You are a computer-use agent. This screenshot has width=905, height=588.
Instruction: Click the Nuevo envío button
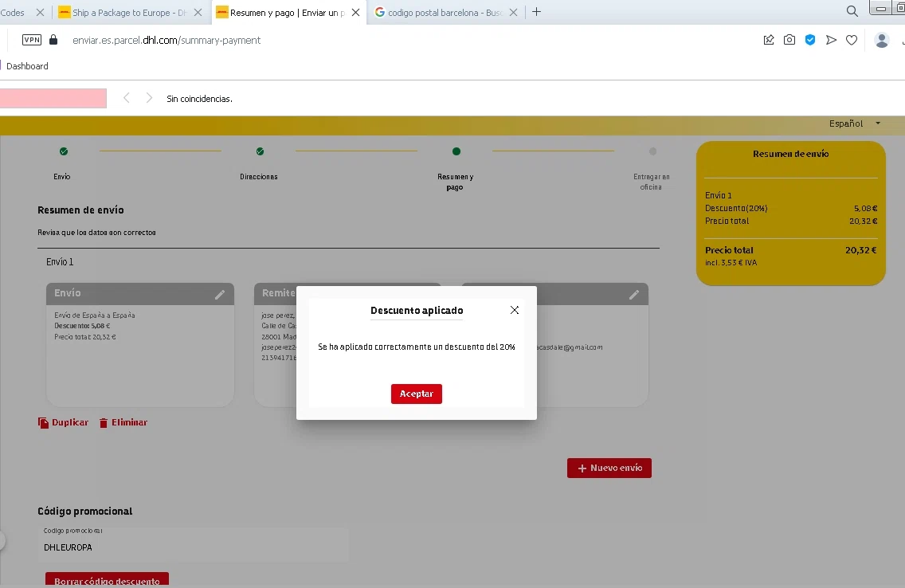(x=609, y=468)
